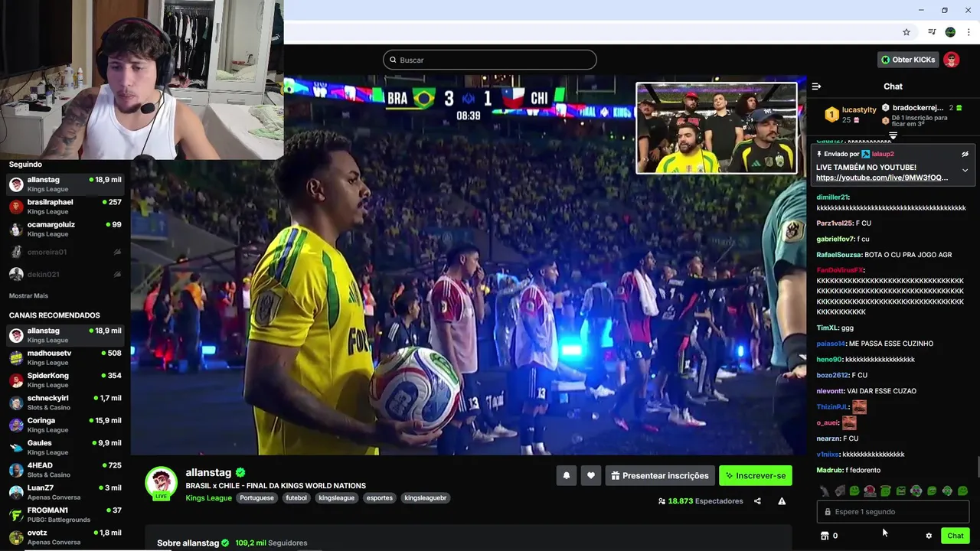This screenshot has width=980, height=551.
Task: Click the kingsleaguebr tag
Action: click(x=425, y=497)
